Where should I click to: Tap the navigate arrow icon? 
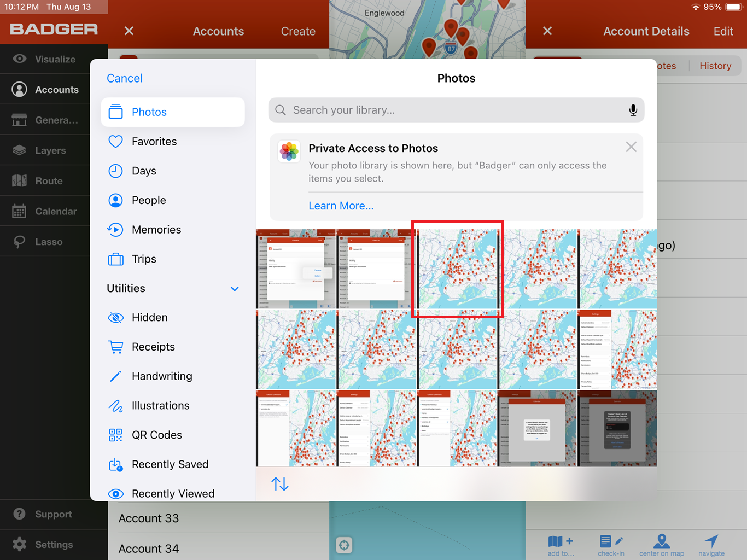tap(711, 545)
